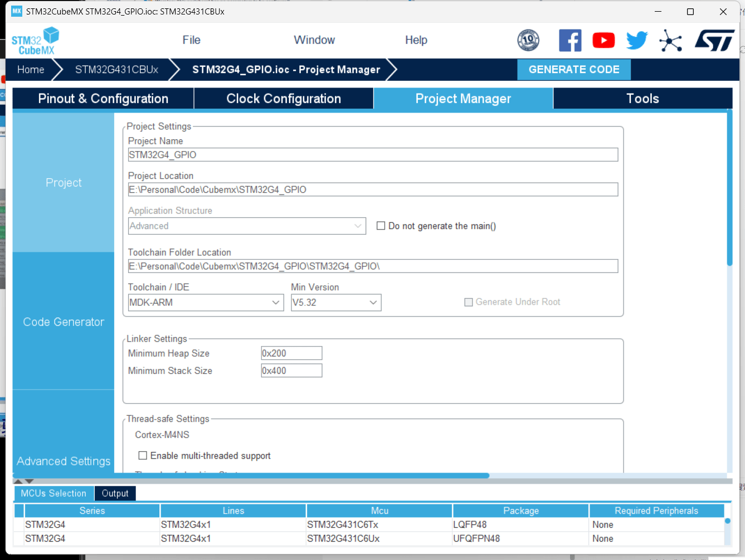This screenshot has height=560, width=745.
Task: Click the STM32CubeMX logo
Action: point(35,41)
